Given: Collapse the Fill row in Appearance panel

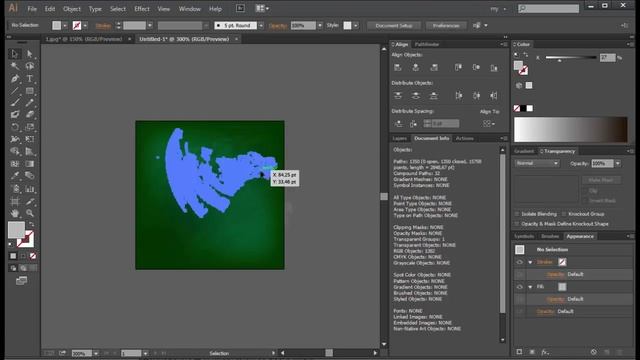Looking at the screenshot, I should click(530, 287).
